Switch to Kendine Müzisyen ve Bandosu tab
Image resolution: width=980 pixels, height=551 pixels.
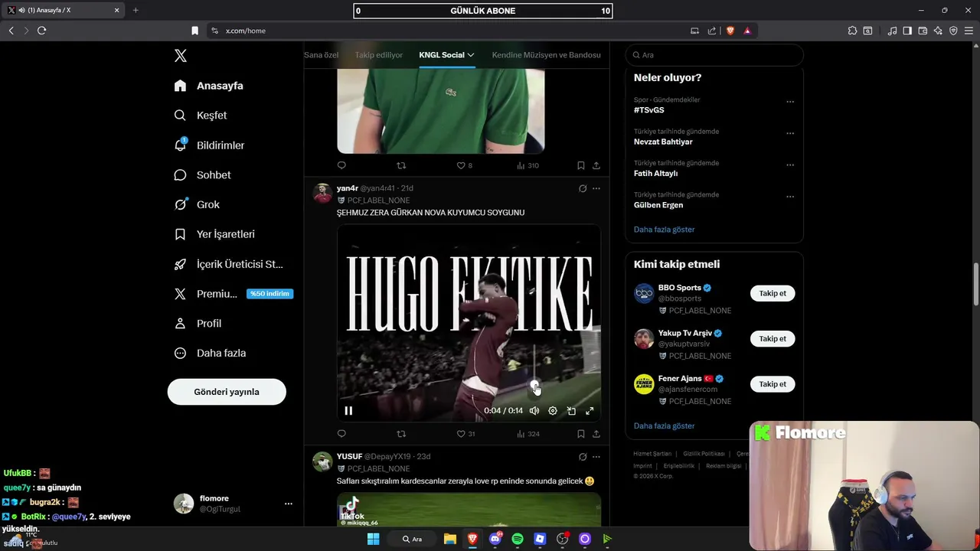point(546,55)
